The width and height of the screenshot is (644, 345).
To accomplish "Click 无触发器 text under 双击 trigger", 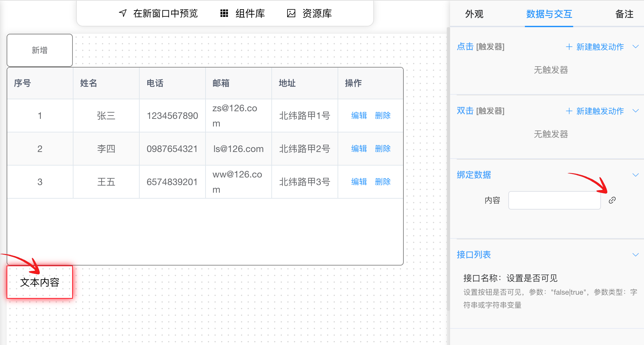I will click(x=551, y=134).
